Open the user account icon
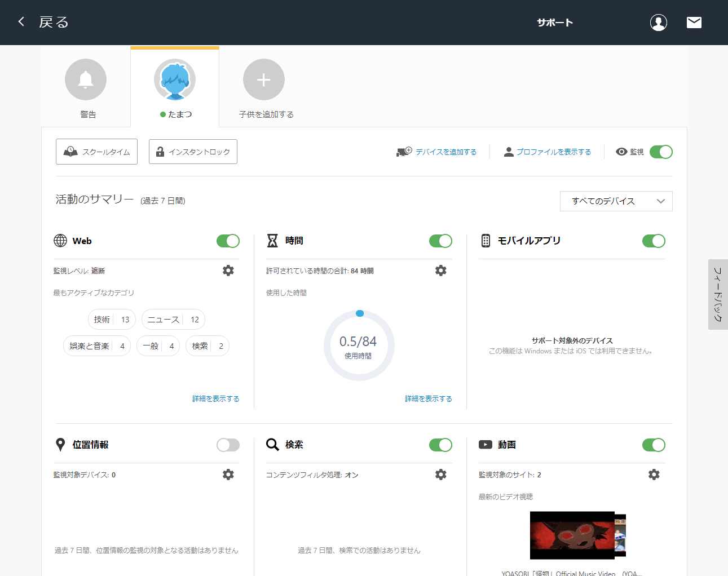 click(659, 23)
